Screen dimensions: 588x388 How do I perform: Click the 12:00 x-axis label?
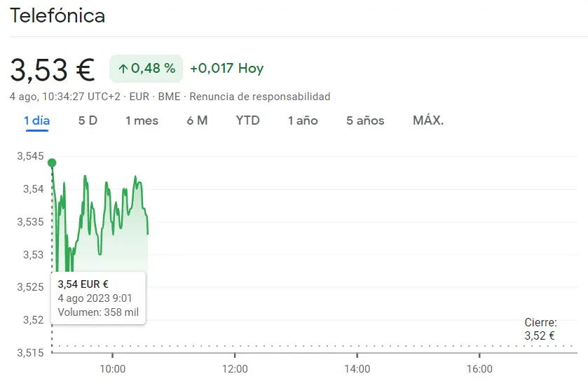tap(235, 369)
